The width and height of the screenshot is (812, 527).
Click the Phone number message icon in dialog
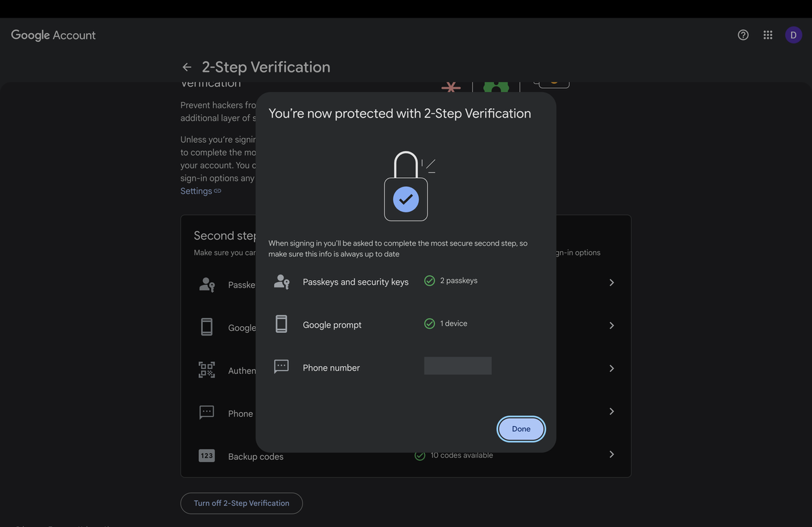click(x=281, y=367)
